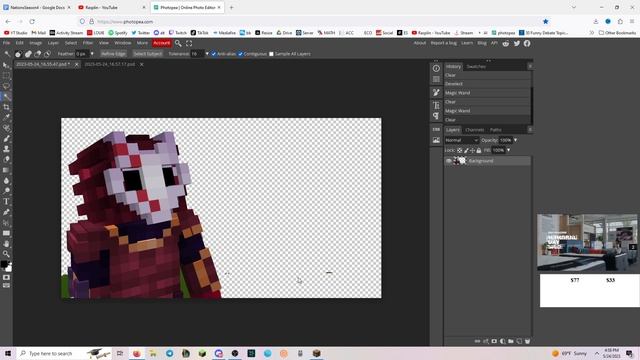Open the File menu
Image resolution: width=640 pixels, height=360 pixels.
(x=7, y=43)
